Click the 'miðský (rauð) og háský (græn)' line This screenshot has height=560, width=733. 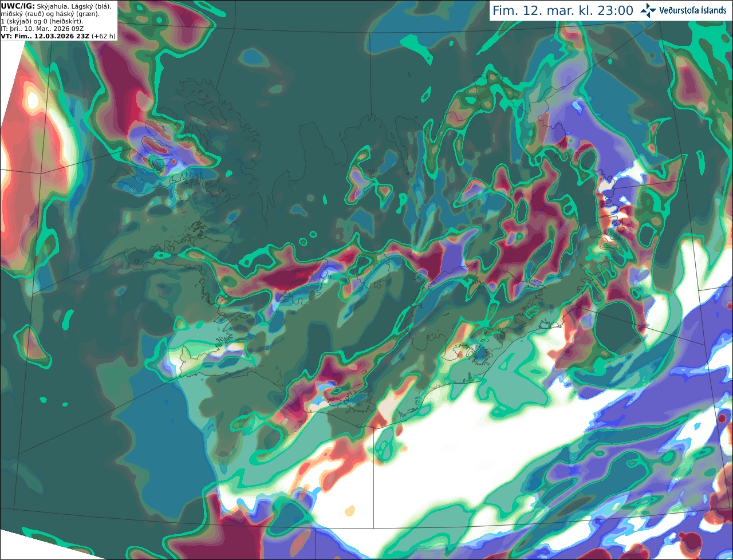point(49,14)
